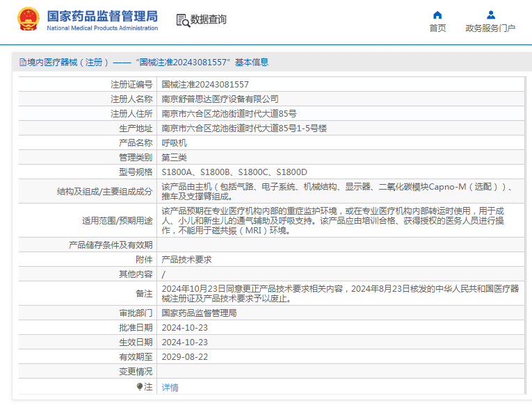Click the 首页 house icon

(x=437, y=15)
